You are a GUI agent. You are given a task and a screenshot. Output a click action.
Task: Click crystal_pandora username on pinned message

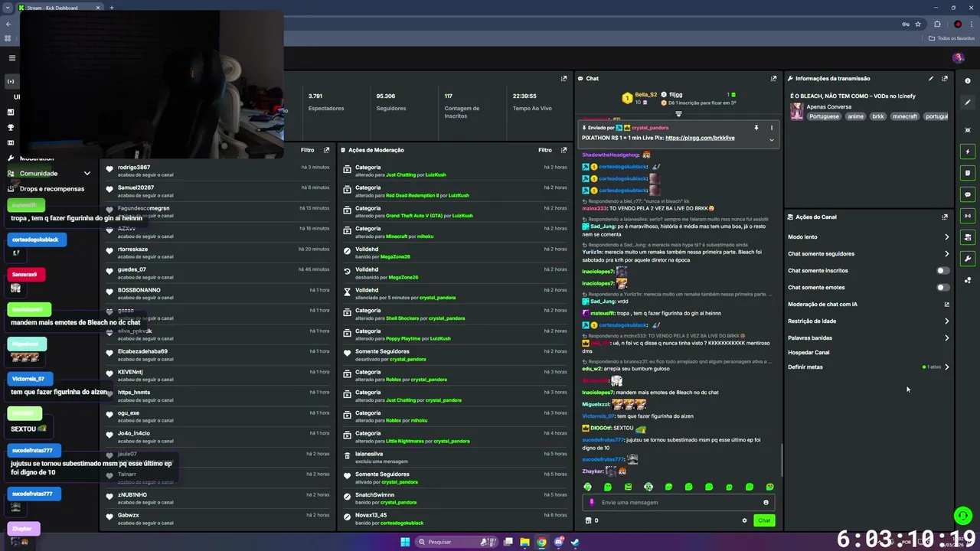click(x=650, y=128)
